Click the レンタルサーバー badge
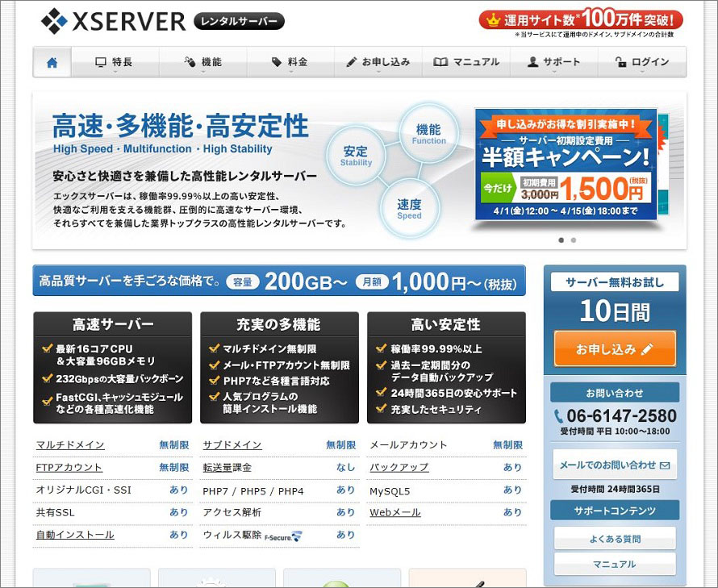 point(239,21)
